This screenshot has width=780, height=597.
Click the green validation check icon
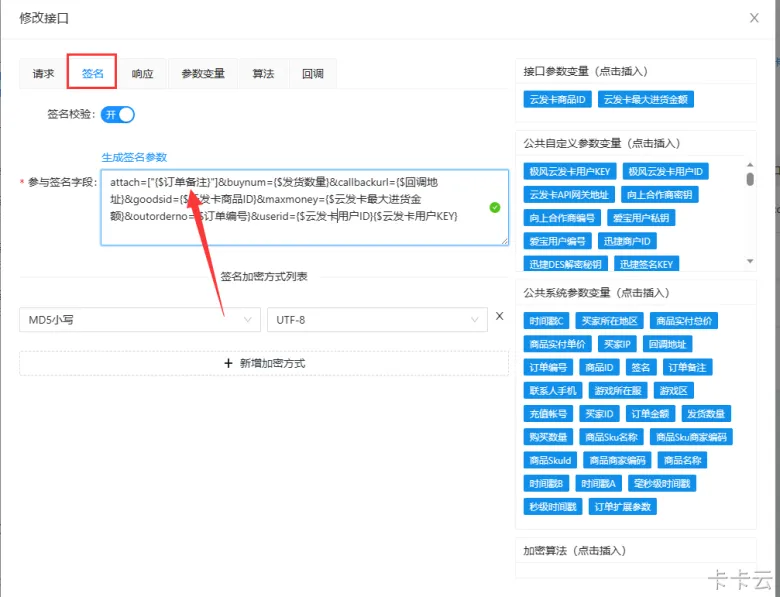click(494, 207)
